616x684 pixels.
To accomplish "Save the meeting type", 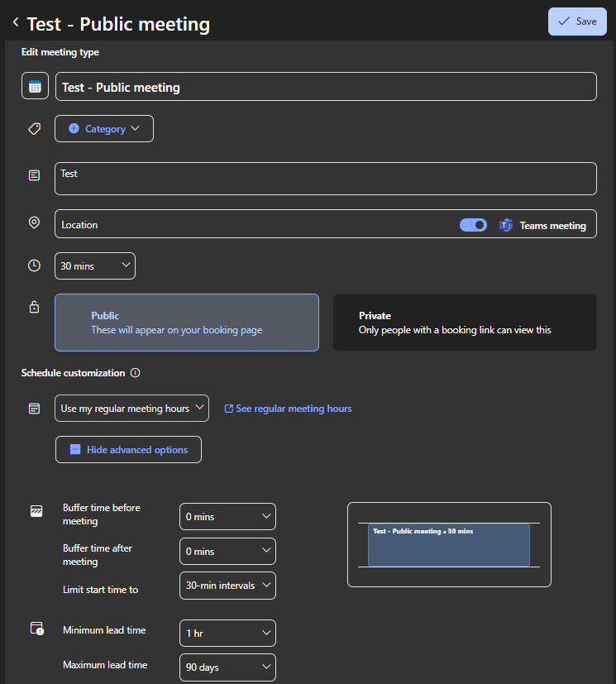I will (x=577, y=22).
